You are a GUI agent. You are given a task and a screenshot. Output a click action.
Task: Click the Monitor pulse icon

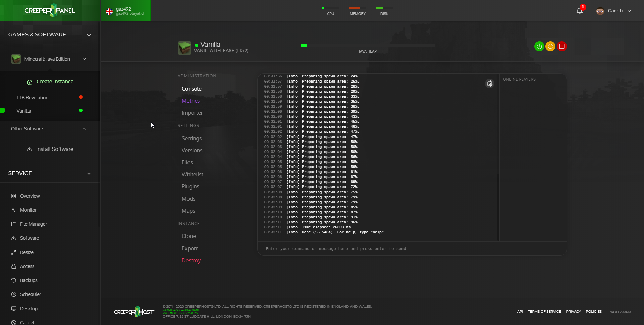[x=14, y=210]
